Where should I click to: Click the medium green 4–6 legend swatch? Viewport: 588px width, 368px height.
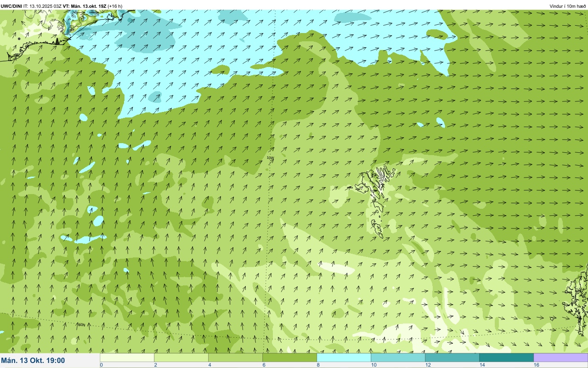pyautogui.click(x=236, y=357)
